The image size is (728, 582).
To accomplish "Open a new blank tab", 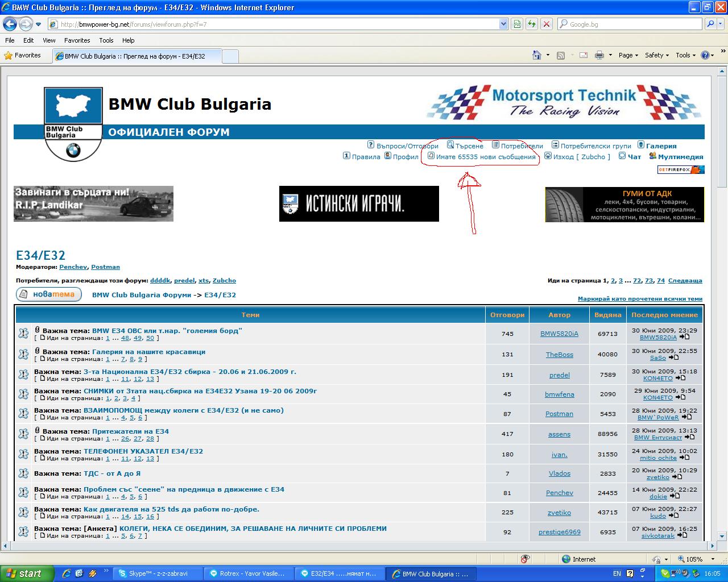I will [230, 56].
